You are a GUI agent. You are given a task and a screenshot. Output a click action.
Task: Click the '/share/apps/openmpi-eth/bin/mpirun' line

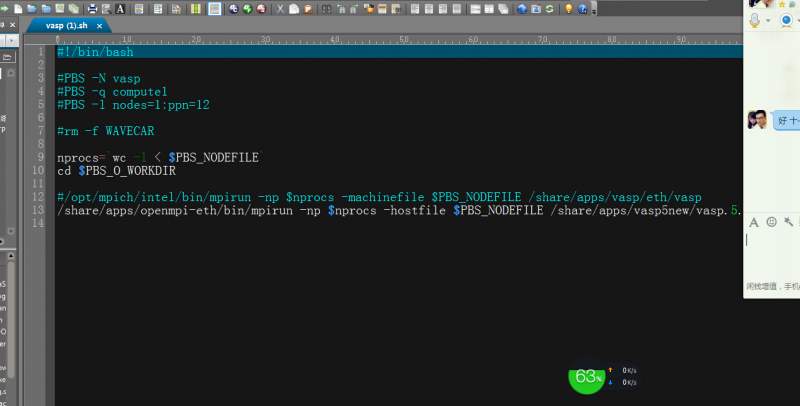tap(398, 211)
